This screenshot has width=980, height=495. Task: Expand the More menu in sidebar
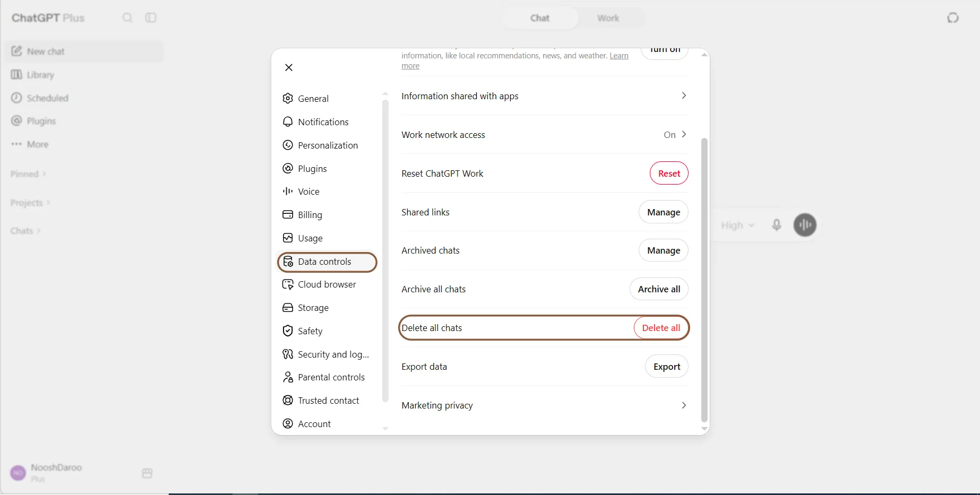click(30, 144)
